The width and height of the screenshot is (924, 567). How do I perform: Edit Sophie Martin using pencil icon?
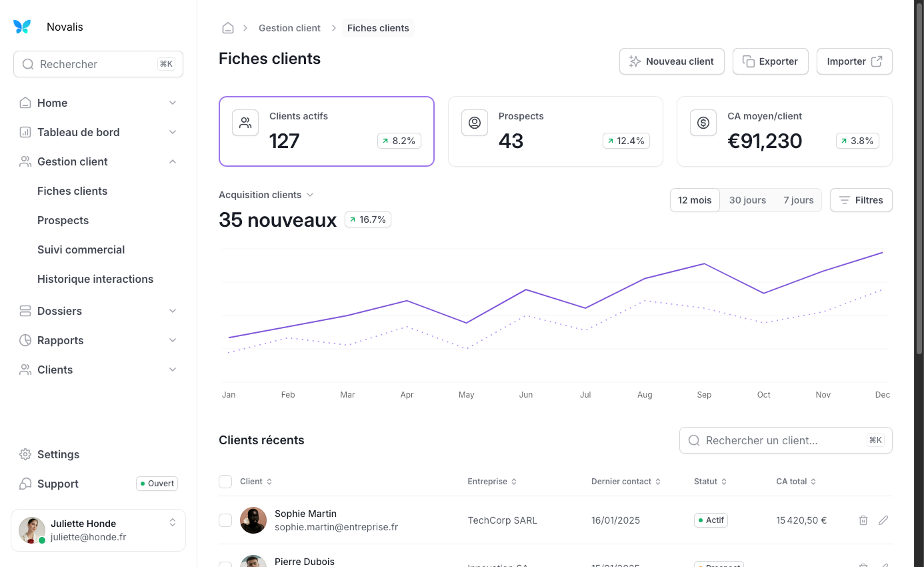point(883,520)
